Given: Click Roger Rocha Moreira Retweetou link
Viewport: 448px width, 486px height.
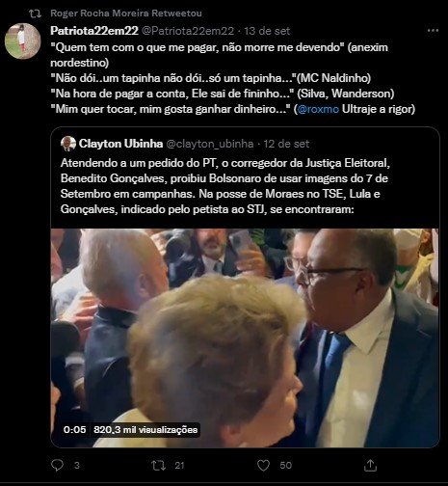Looking at the screenshot, I should (126, 13).
